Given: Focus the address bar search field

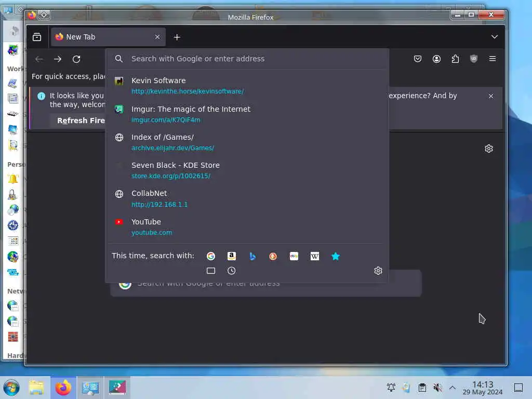Looking at the screenshot, I should [x=247, y=59].
